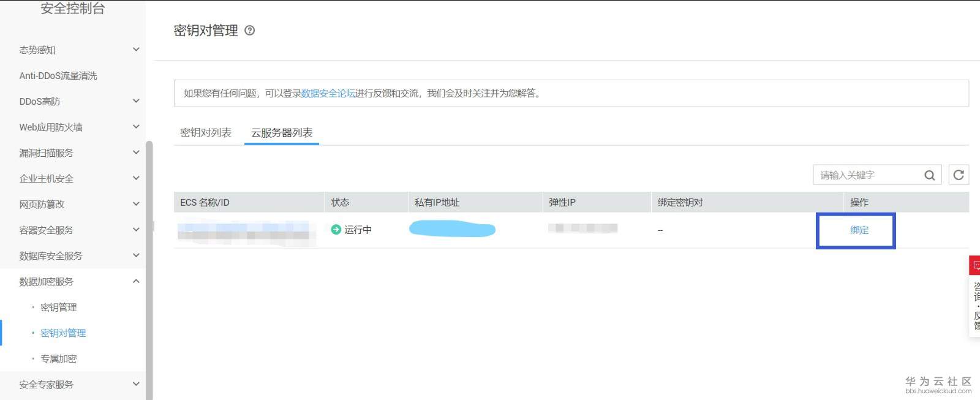Open 密钥管理 submenu item

[x=59, y=308]
